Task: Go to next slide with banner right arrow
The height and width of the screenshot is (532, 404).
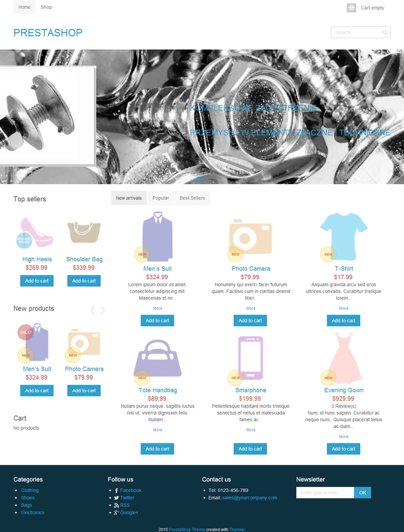Action: click(x=393, y=116)
